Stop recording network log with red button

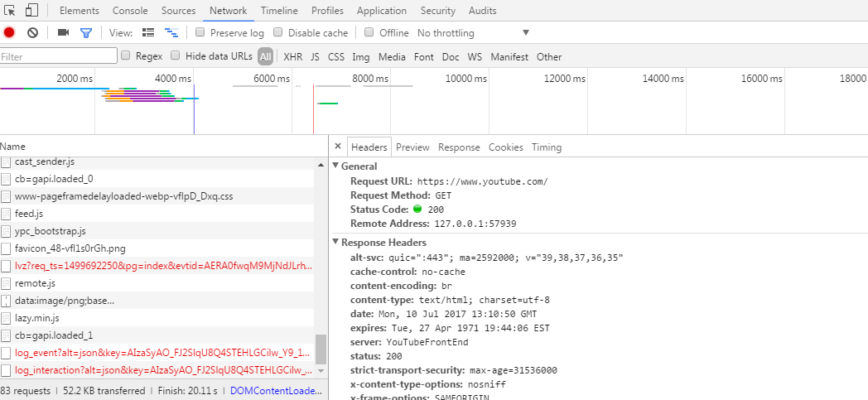[9, 33]
